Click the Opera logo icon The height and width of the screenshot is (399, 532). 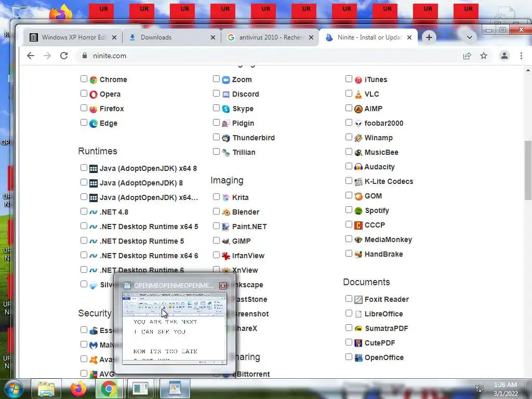coord(94,95)
